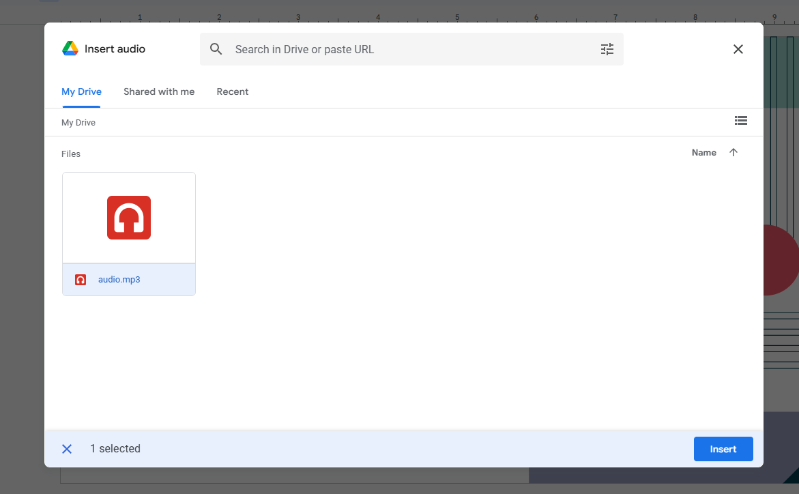Click the Insert audio dialog title
The height and width of the screenshot is (494, 799).
click(x=115, y=49)
